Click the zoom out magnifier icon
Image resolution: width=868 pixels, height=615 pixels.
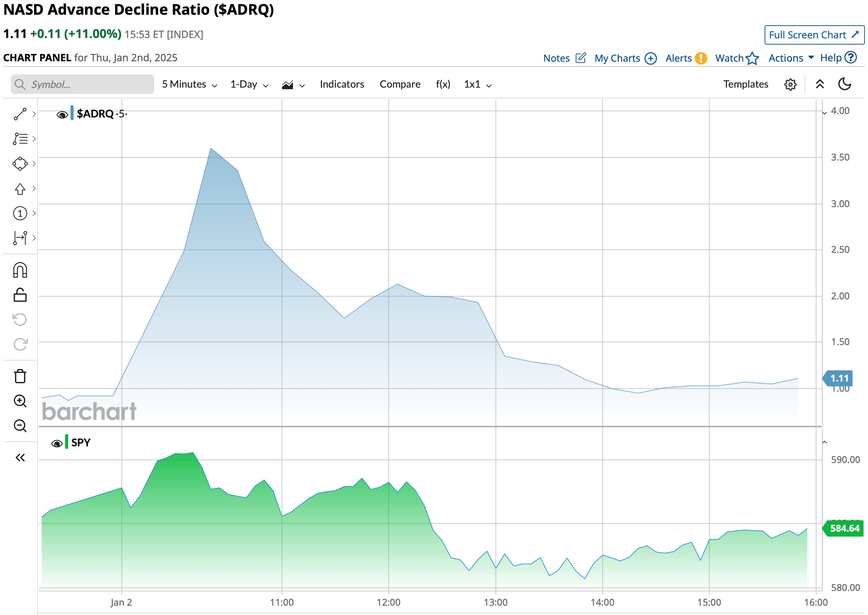(20, 426)
